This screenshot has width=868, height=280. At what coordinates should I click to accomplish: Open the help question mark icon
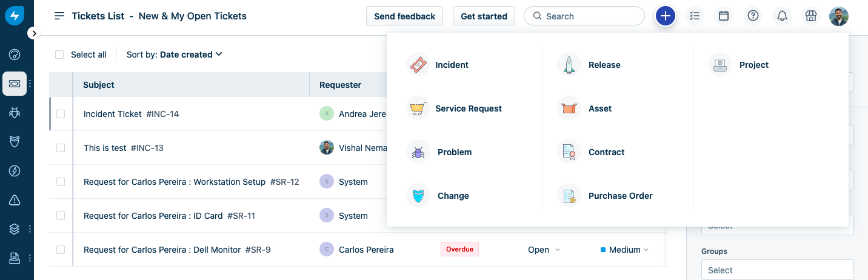click(x=753, y=16)
